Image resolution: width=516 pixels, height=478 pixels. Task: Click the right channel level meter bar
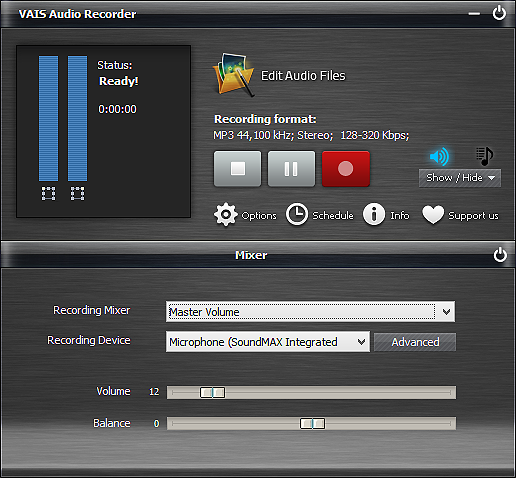77,118
